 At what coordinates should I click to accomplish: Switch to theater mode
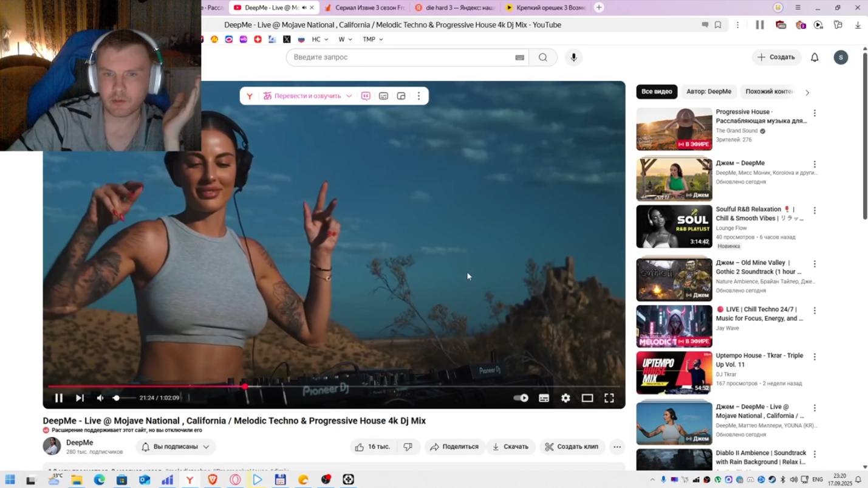[x=587, y=398]
